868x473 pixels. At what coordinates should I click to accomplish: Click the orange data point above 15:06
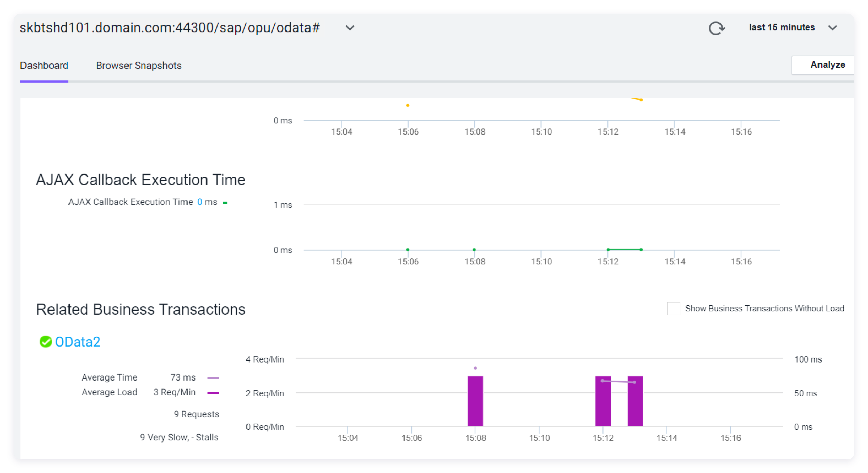point(408,105)
